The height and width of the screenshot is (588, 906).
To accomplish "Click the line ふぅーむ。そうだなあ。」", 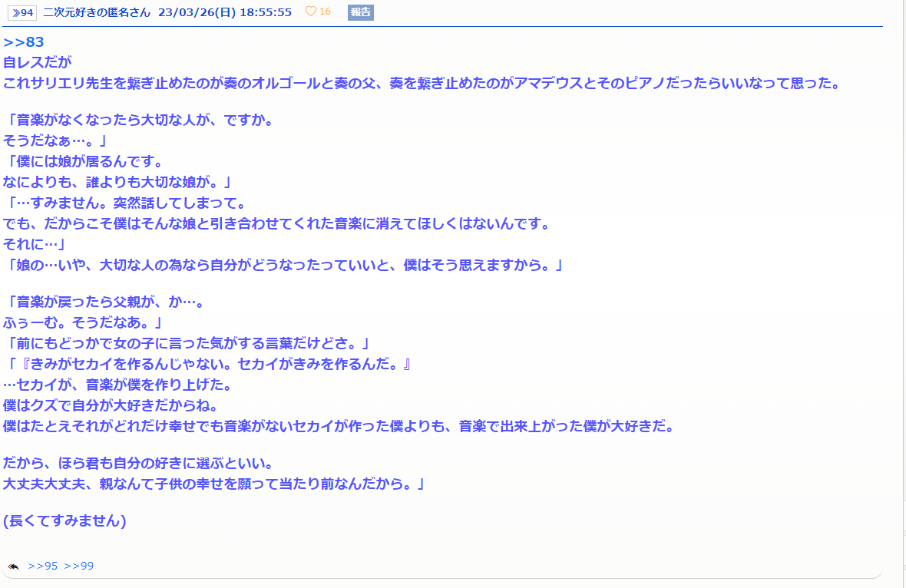I will (83, 323).
